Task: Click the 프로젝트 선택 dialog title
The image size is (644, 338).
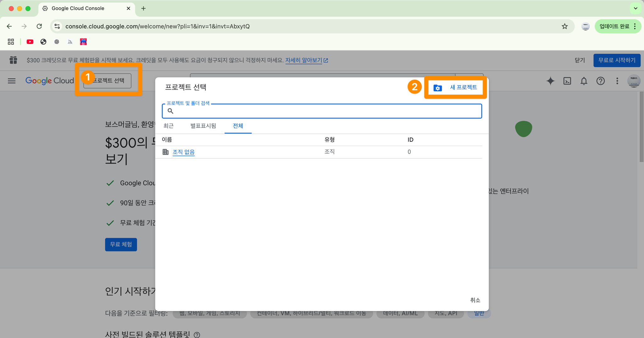Action: 186,87
